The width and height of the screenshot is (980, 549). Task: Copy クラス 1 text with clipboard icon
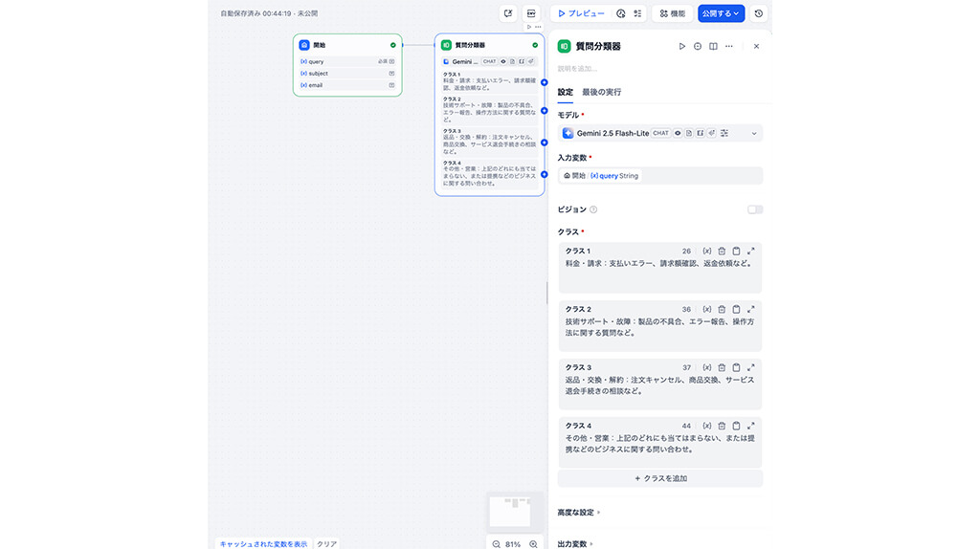click(736, 252)
